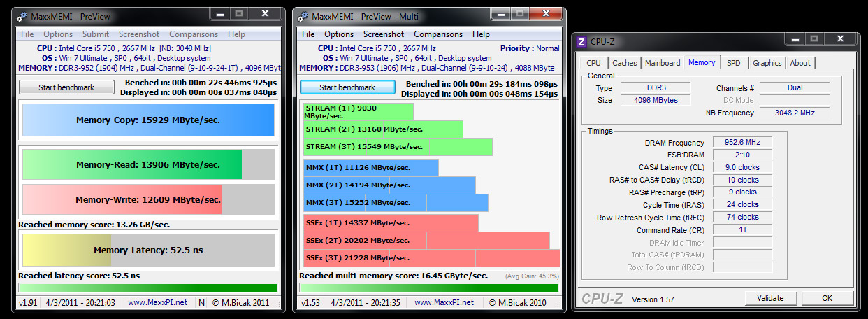Click the tRAS 24 clocks field
Screen dimensions: 868x319
click(743, 204)
